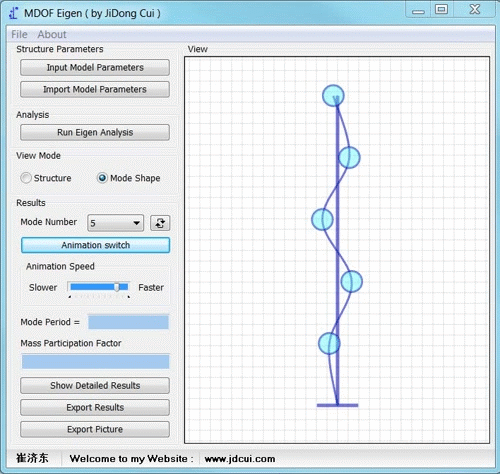Image resolution: width=500 pixels, height=474 pixels.
Task: Open the File menu
Action: (19, 34)
